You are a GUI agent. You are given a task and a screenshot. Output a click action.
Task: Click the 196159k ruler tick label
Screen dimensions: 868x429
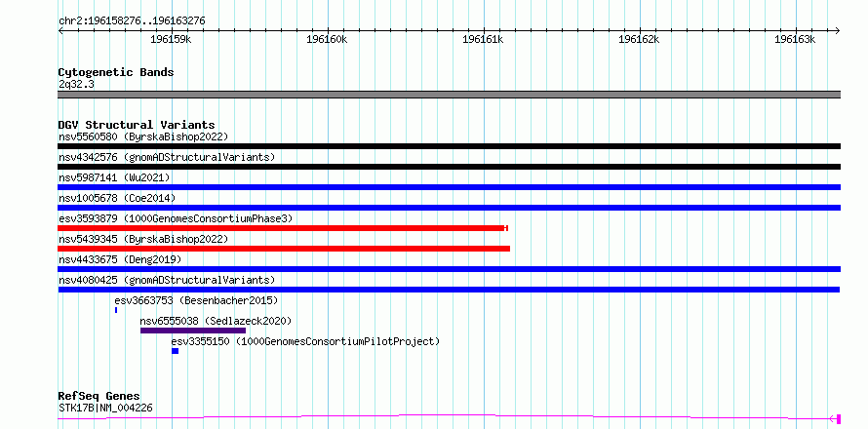pos(171,40)
